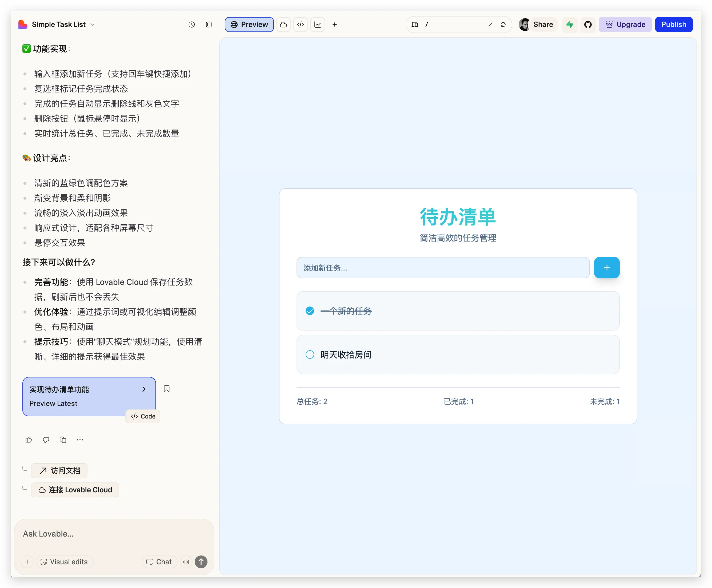This screenshot has height=588, width=712.
Task: Refresh the preview page
Action: [x=503, y=24]
